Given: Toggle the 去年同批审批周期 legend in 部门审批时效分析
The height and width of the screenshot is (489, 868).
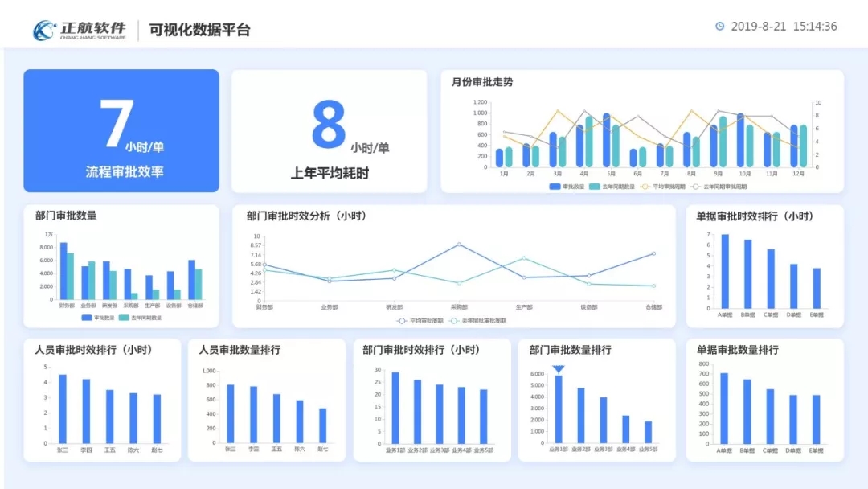Looking at the screenshot, I should point(478,321).
